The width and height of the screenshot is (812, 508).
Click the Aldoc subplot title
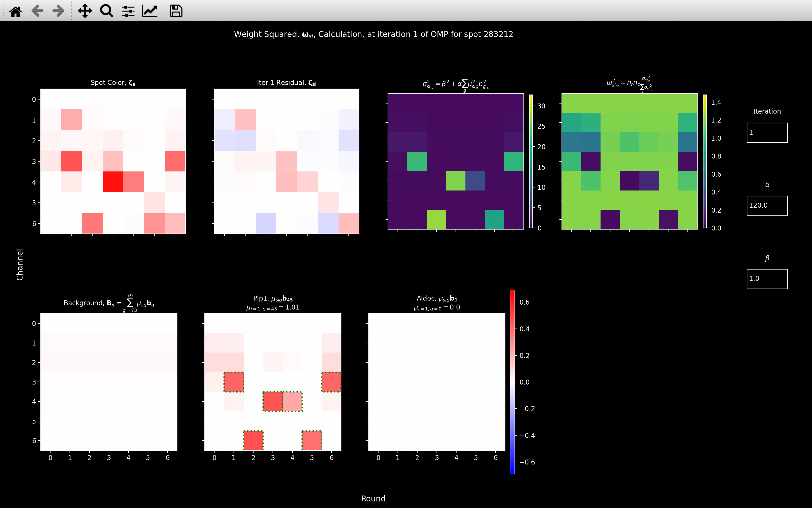click(x=437, y=303)
